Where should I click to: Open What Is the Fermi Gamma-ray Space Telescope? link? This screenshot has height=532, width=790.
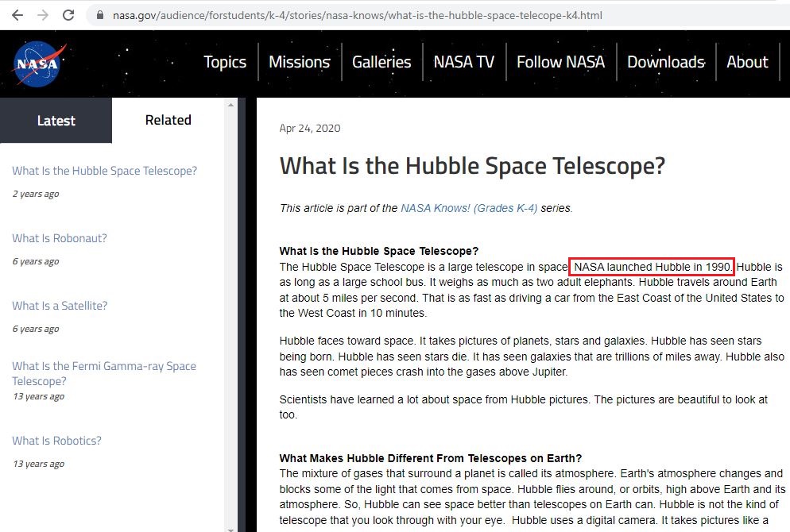tap(104, 373)
